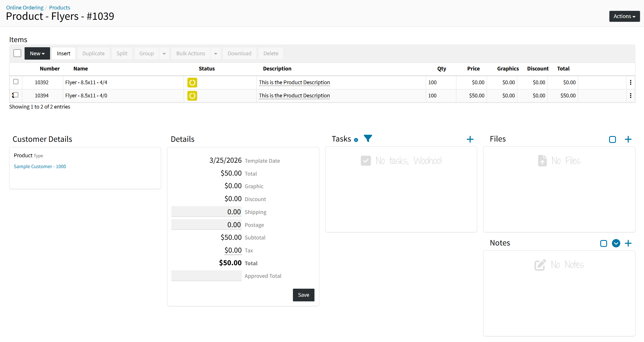Open row menu for item 10392
Viewport: 644px width, 342px height.
tap(630, 82)
